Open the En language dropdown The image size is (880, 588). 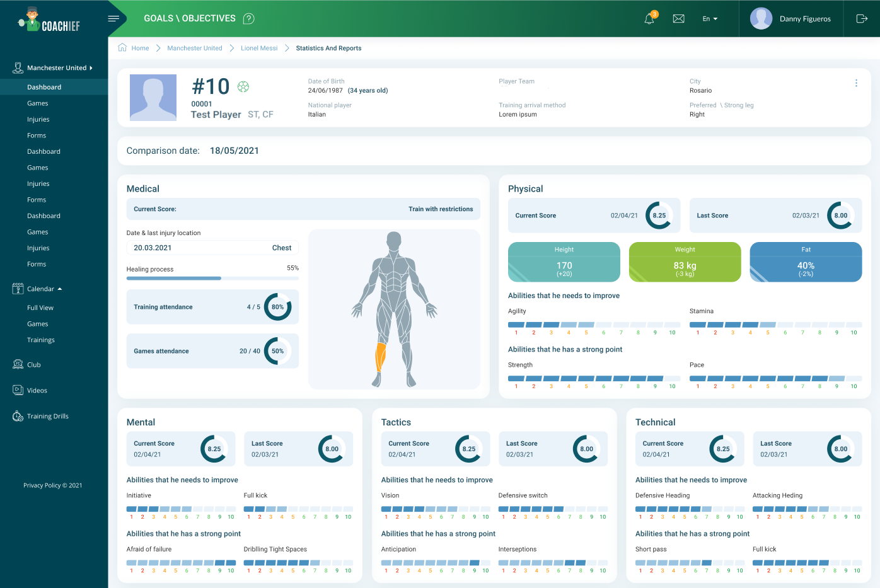710,19
